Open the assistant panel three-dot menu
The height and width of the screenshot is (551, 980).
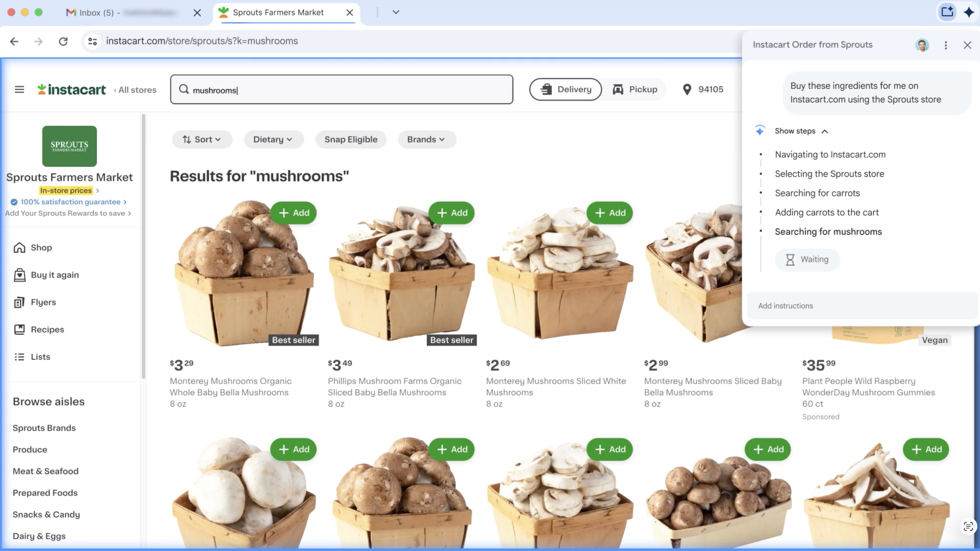pos(946,45)
